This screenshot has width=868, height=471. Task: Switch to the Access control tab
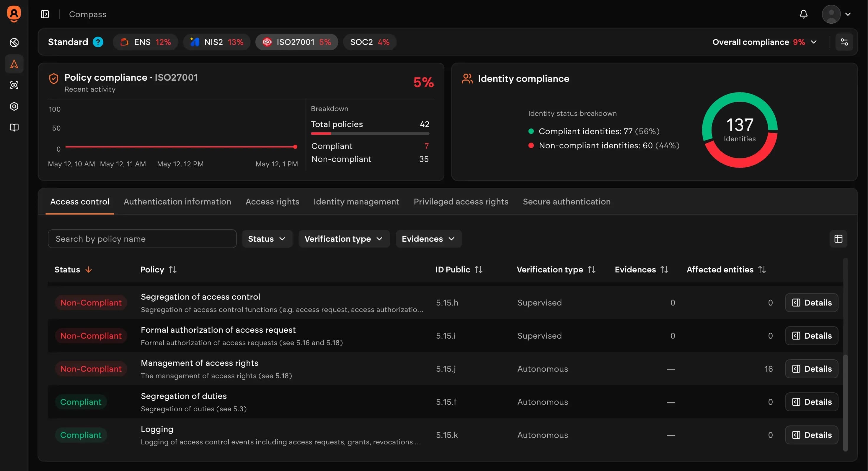(x=80, y=202)
